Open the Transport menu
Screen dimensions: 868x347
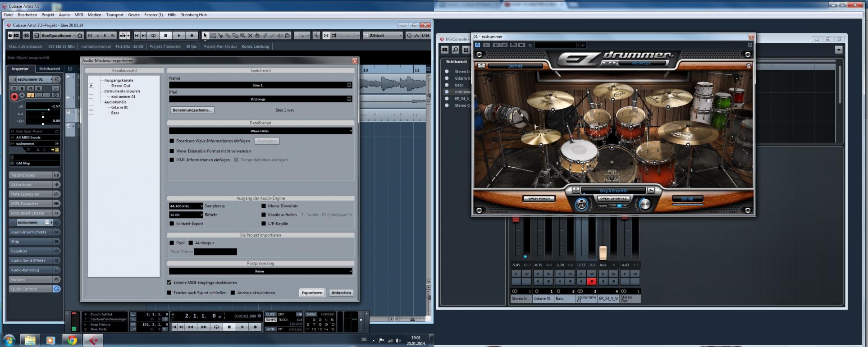114,15
